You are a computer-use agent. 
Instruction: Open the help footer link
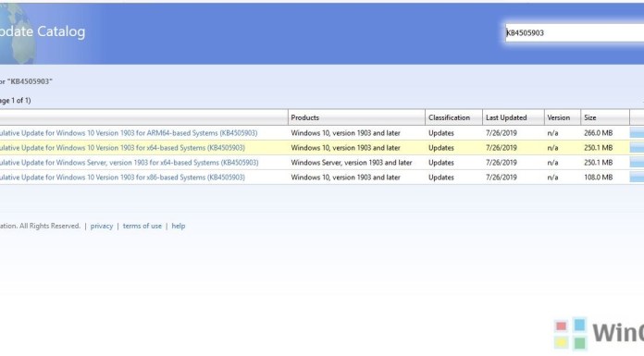point(179,226)
